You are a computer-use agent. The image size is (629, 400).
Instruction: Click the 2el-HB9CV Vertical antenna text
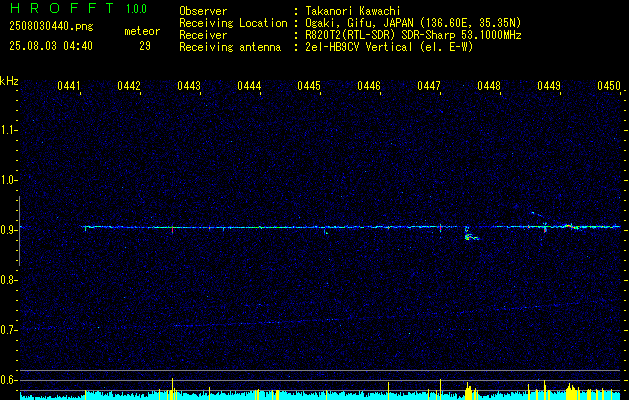[390, 47]
